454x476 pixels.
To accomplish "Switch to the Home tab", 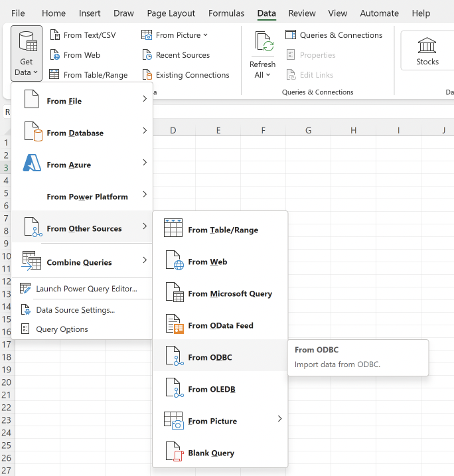I will [x=54, y=13].
